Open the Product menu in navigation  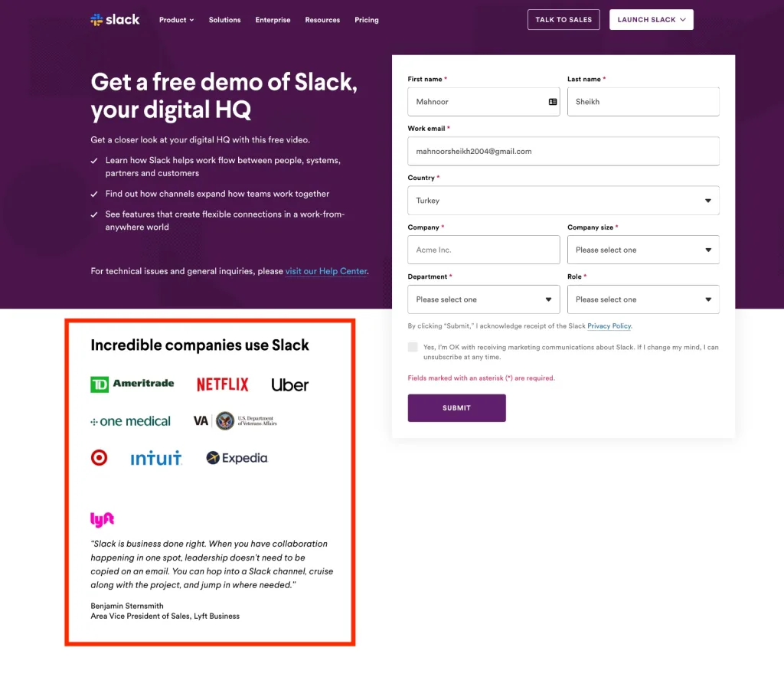point(177,20)
